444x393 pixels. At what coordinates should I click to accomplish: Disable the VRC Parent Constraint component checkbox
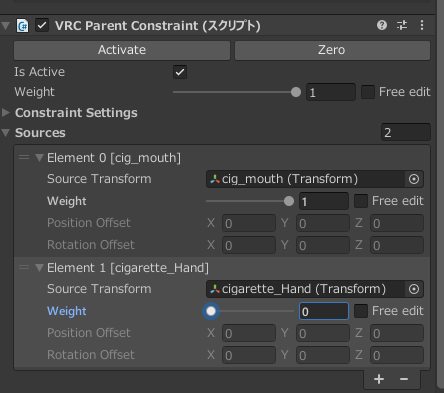coord(42,25)
